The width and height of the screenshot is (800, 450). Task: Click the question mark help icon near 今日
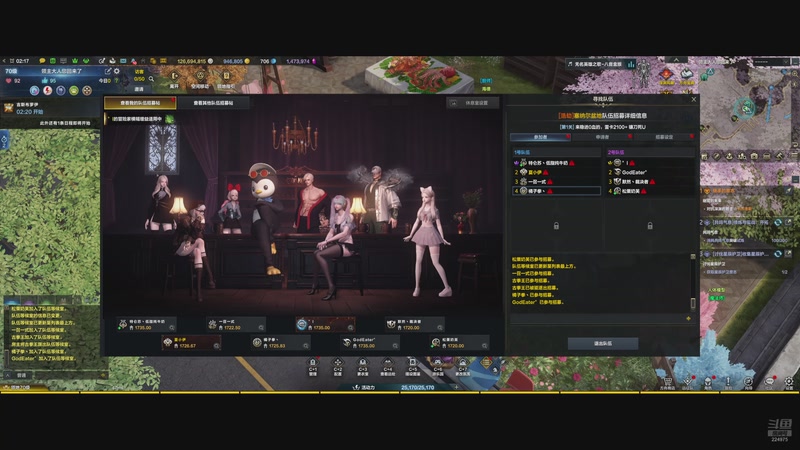[117, 81]
